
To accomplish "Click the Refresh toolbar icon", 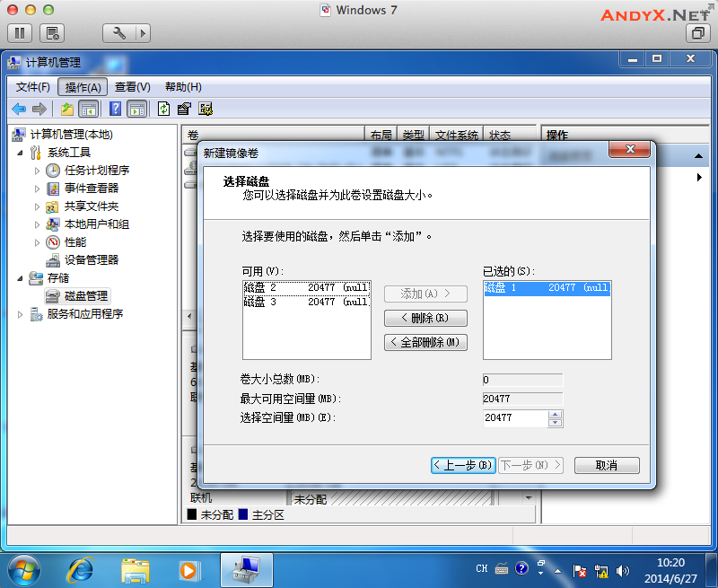I will point(163,109).
